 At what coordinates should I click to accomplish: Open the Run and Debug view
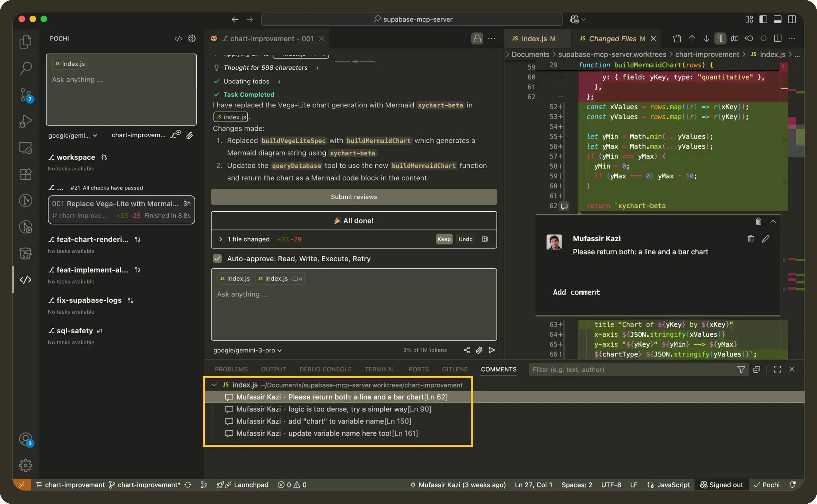coord(26,121)
